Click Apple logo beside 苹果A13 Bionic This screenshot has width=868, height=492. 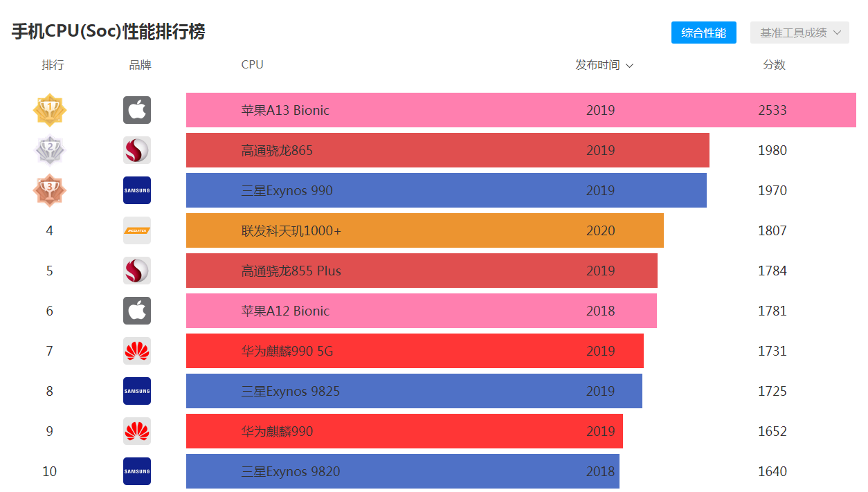click(137, 110)
